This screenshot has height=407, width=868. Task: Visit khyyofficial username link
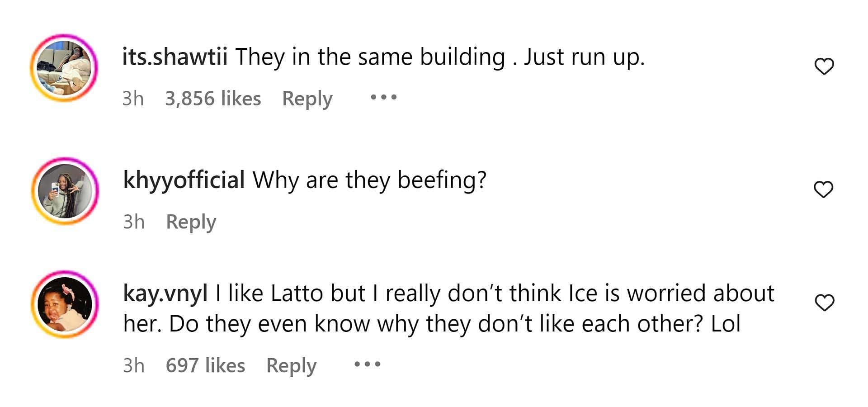184,180
